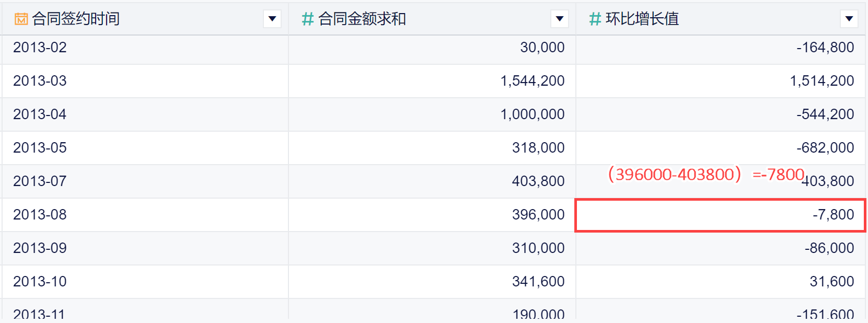
Task: Click the -86,000 growth value cell
Action: (x=829, y=248)
